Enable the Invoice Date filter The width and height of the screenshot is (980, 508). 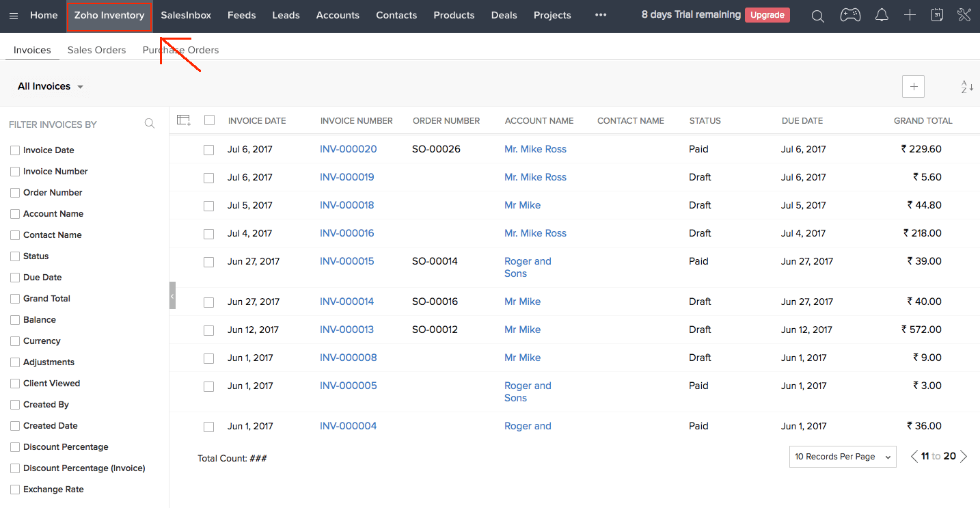click(15, 150)
